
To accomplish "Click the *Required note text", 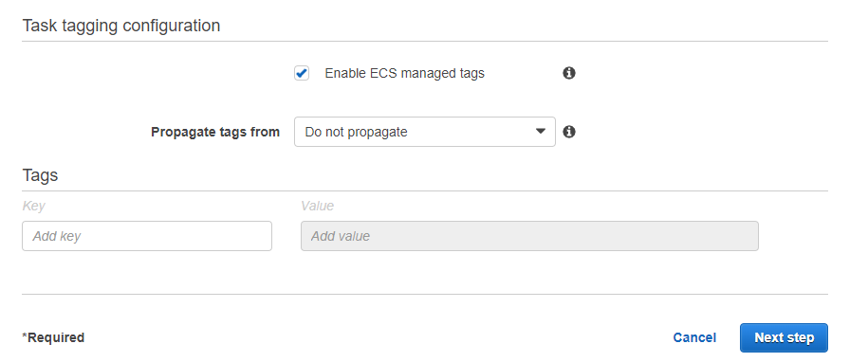I will pyautogui.click(x=53, y=337).
